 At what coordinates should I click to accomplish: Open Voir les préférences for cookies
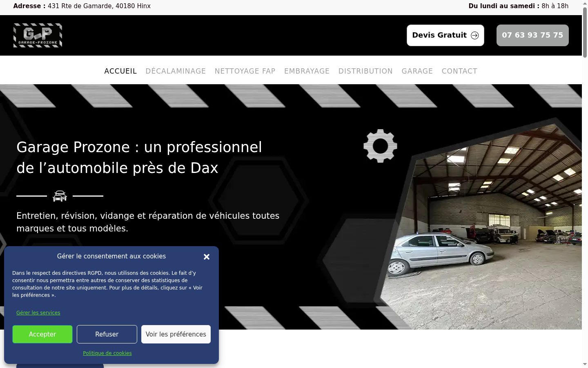click(x=176, y=334)
